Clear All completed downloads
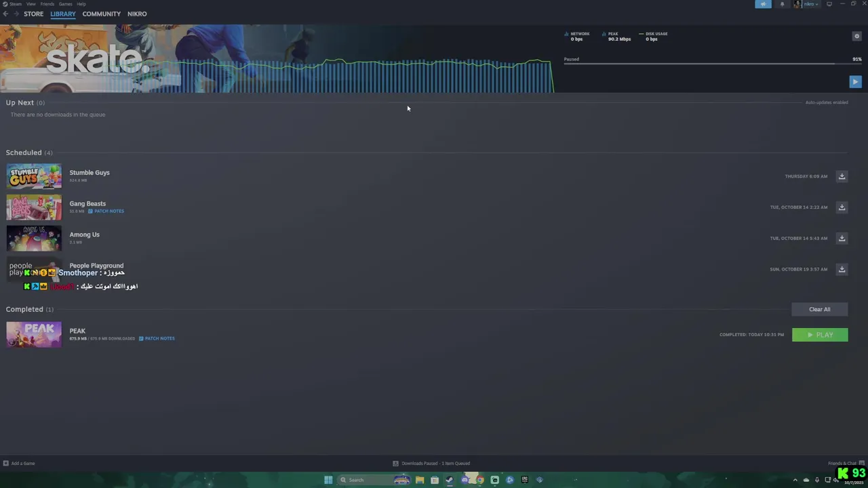Image resolution: width=868 pixels, height=488 pixels. pyautogui.click(x=819, y=309)
